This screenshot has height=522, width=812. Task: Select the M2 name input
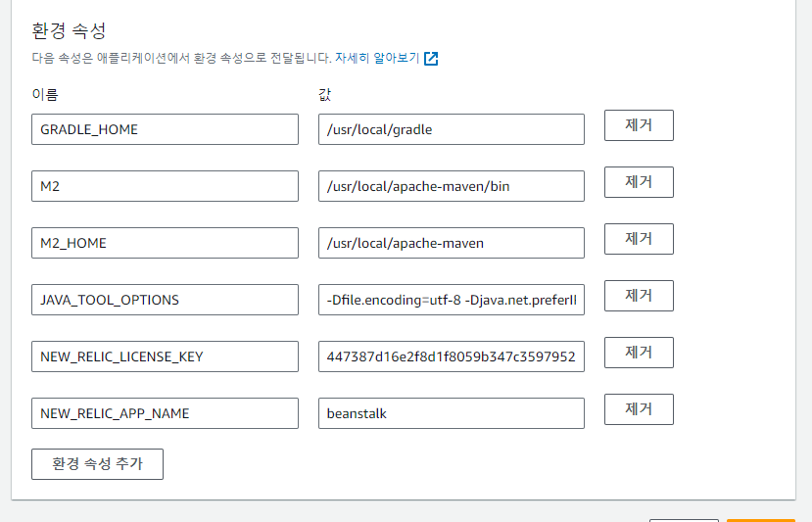(165, 186)
